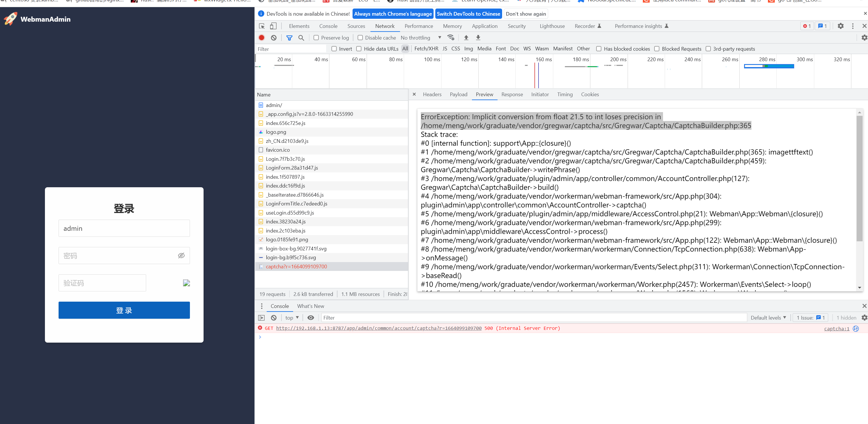
Task: Open the top frame context dropdown
Action: pyautogui.click(x=291, y=317)
